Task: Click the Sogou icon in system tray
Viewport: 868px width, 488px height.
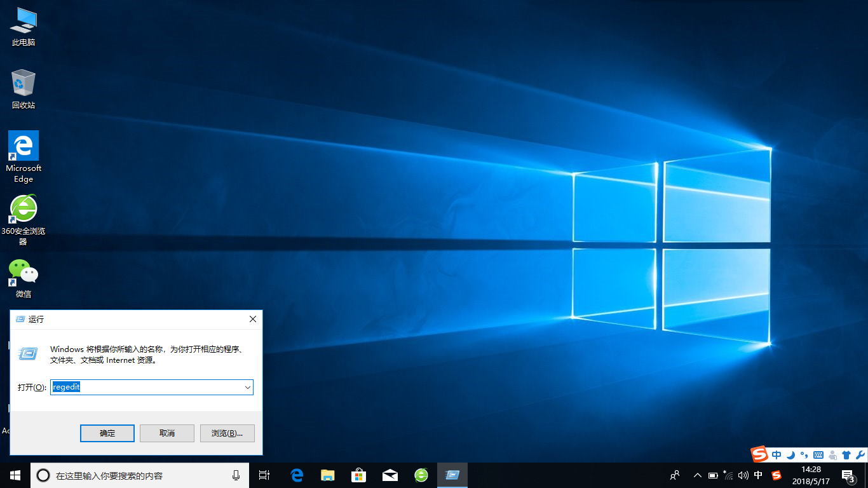Action: 776,475
